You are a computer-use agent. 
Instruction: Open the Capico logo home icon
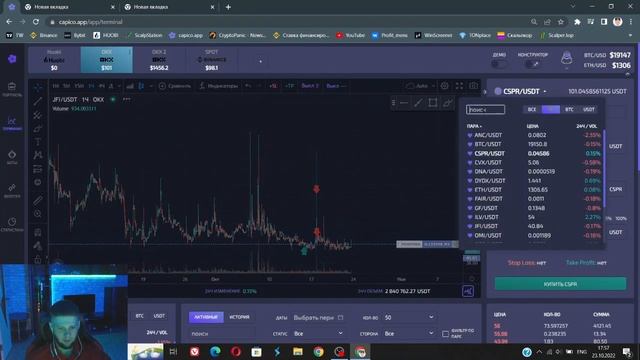click(12, 59)
